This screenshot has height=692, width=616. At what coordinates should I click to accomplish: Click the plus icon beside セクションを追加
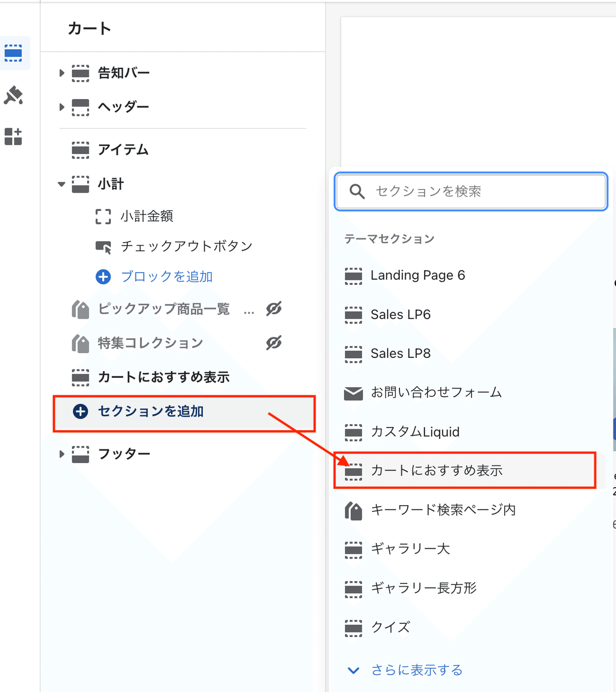(81, 412)
